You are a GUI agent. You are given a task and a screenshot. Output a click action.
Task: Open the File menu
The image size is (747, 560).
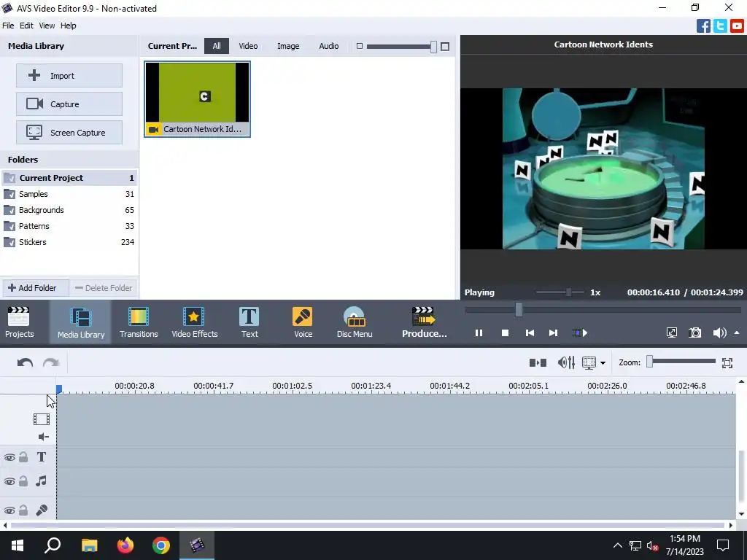pos(8,26)
